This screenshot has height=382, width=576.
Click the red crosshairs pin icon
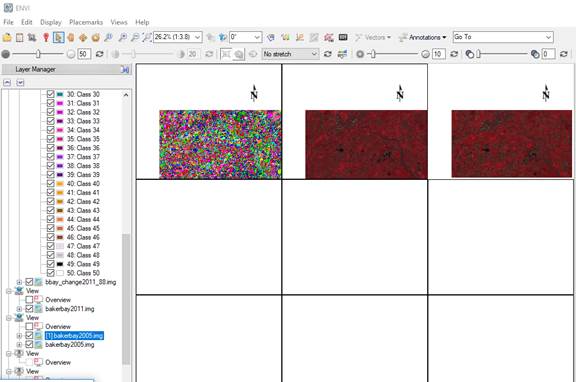click(x=46, y=37)
